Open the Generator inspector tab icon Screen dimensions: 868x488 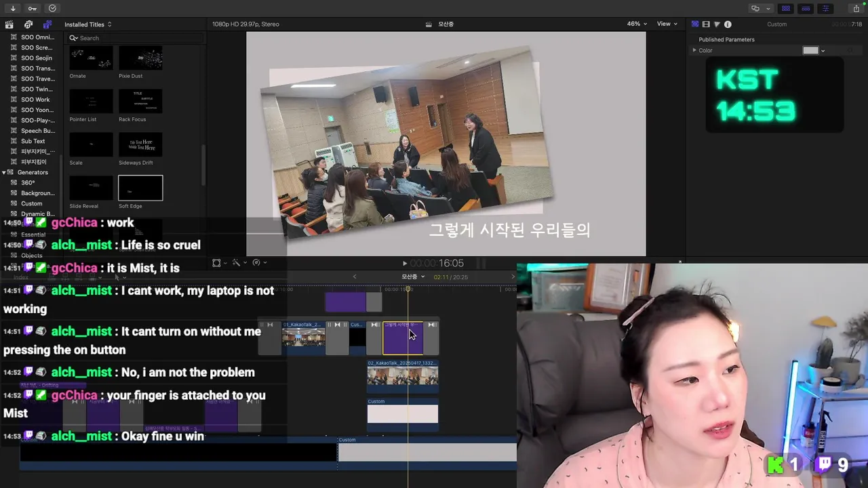pyautogui.click(x=695, y=24)
